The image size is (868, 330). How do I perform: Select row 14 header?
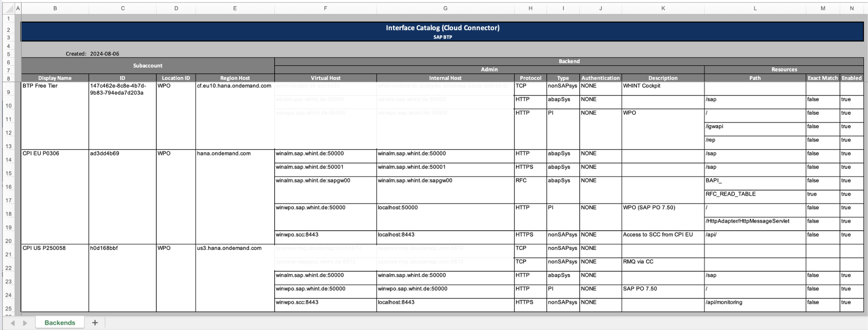pyautogui.click(x=9, y=160)
